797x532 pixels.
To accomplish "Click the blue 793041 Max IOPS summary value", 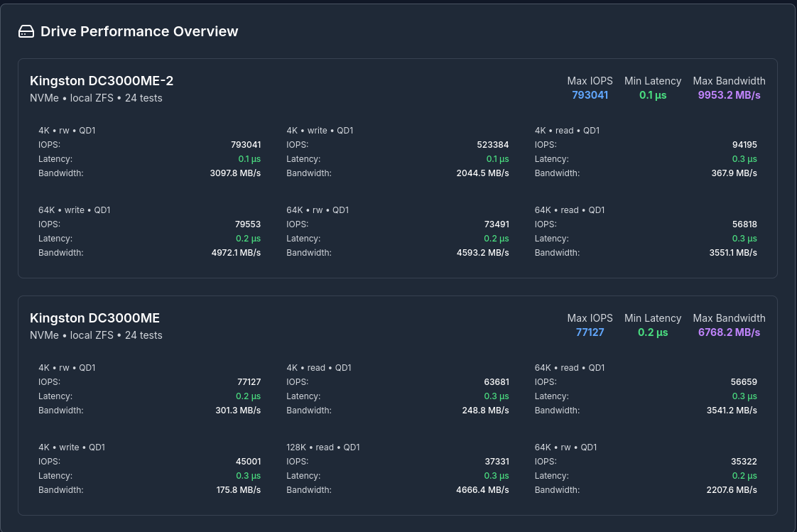I will point(590,95).
